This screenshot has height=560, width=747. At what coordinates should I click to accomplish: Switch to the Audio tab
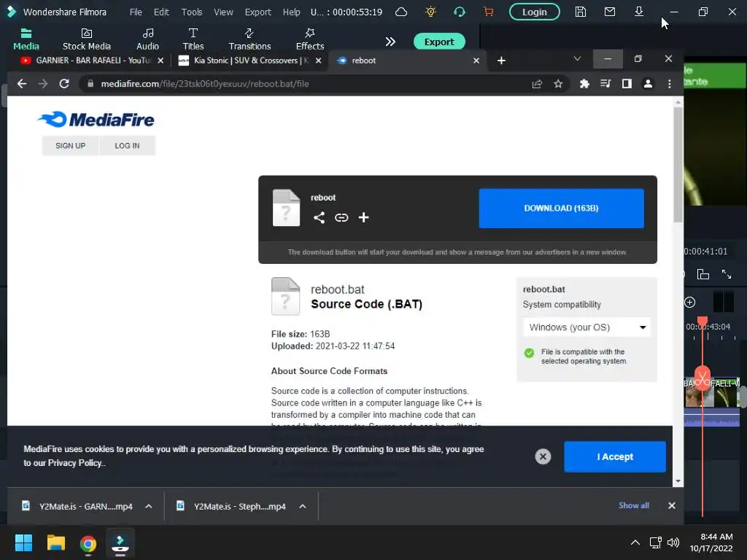coord(147,39)
